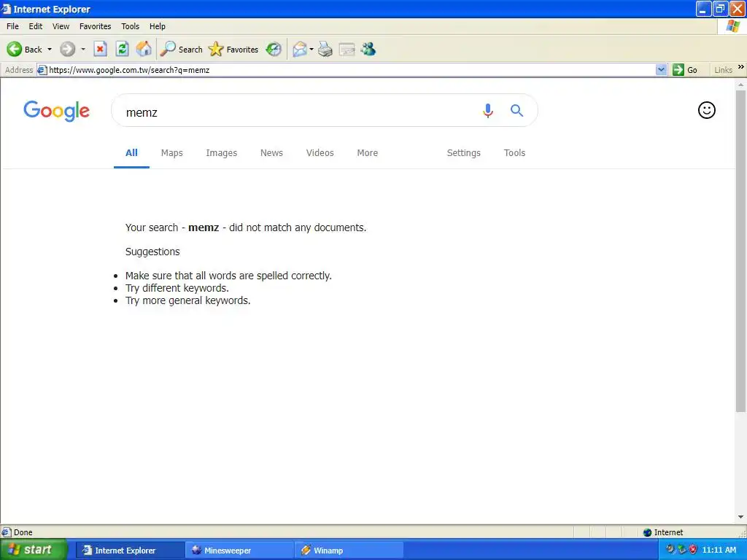Switch to the News tab
Viewport: 747px width, 560px height.
pos(271,153)
